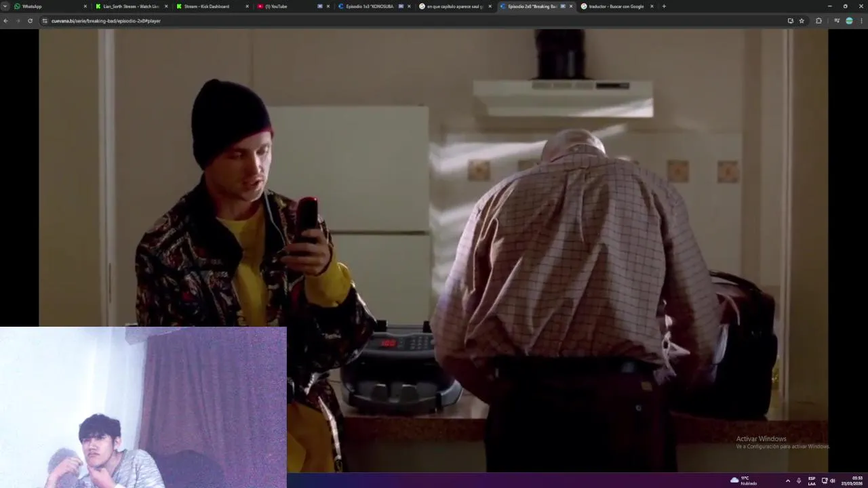
Task: Click the Breaking Bad video player
Action: coord(433,250)
